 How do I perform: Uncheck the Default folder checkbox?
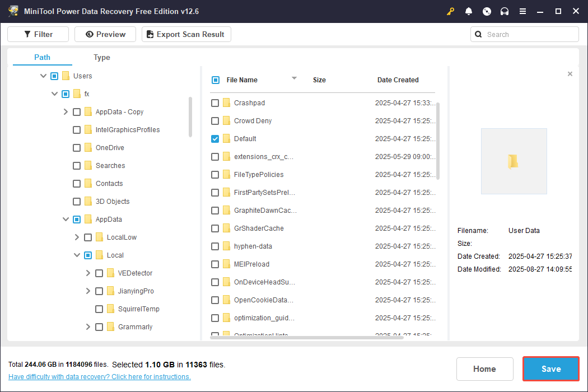pyautogui.click(x=215, y=138)
